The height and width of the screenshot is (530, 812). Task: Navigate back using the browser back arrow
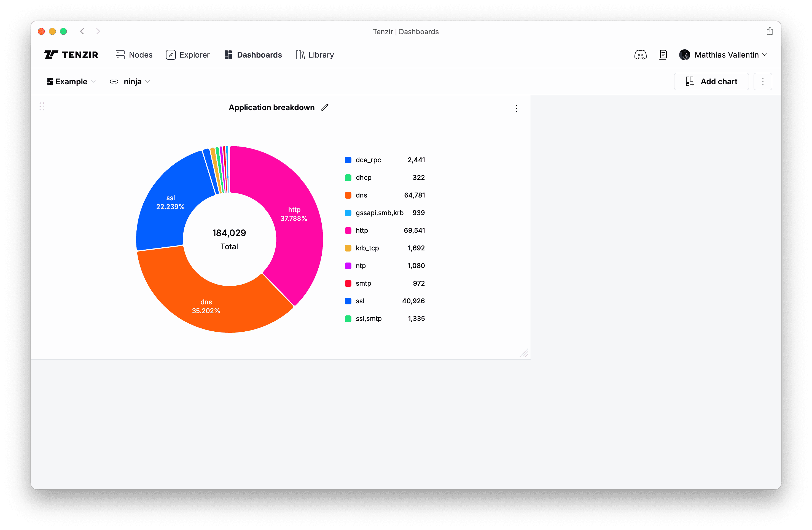point(82,31)
